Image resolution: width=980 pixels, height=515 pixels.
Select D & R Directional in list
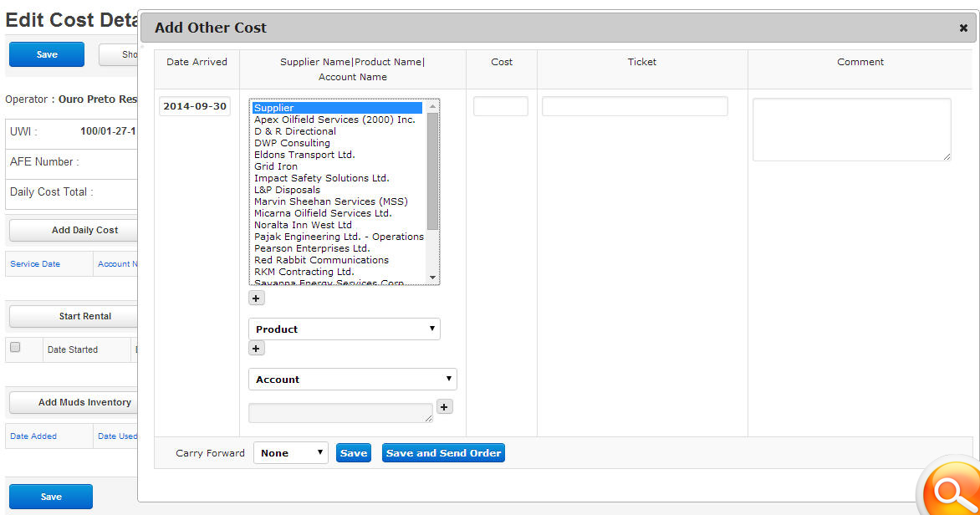pos(295,131)
